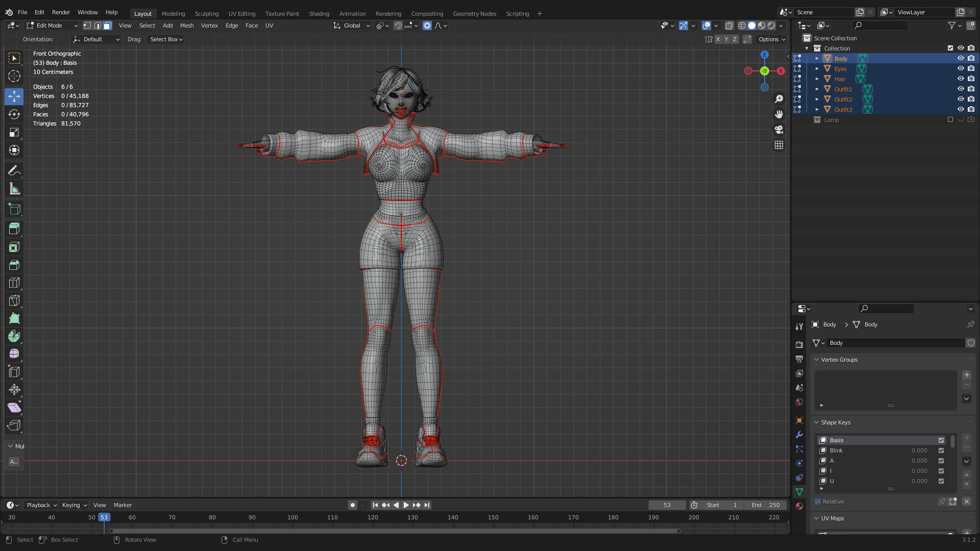
Task: Select the Extrude Region tool
Action: [14, 229]
